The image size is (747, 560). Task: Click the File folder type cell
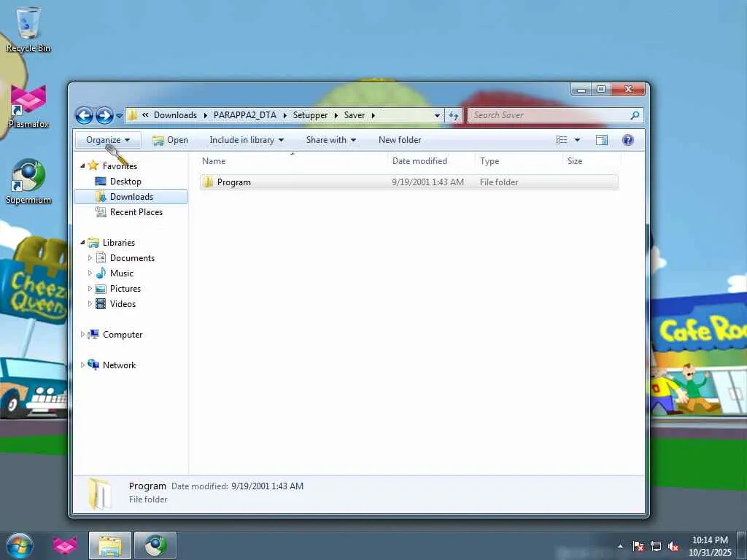499,182
